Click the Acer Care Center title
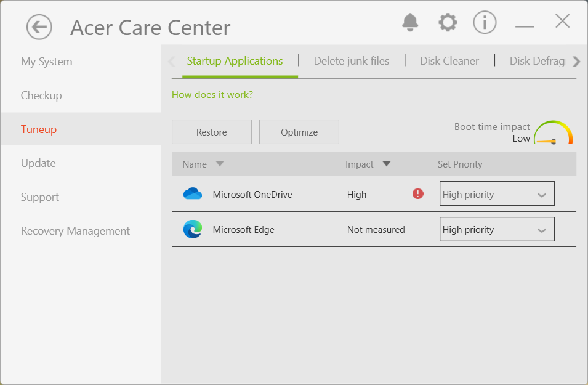 (150, 27)
